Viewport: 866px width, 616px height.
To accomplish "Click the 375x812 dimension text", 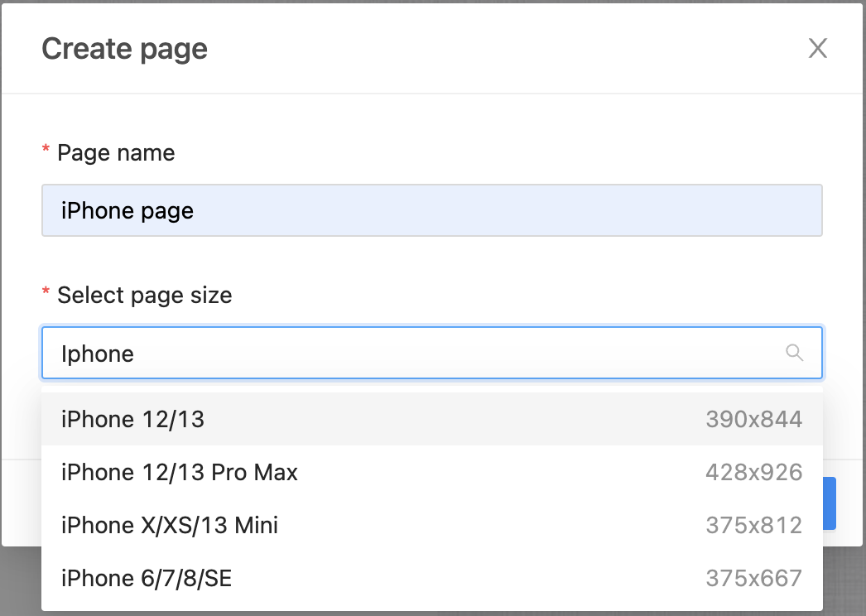I will [x=753, y=526].
